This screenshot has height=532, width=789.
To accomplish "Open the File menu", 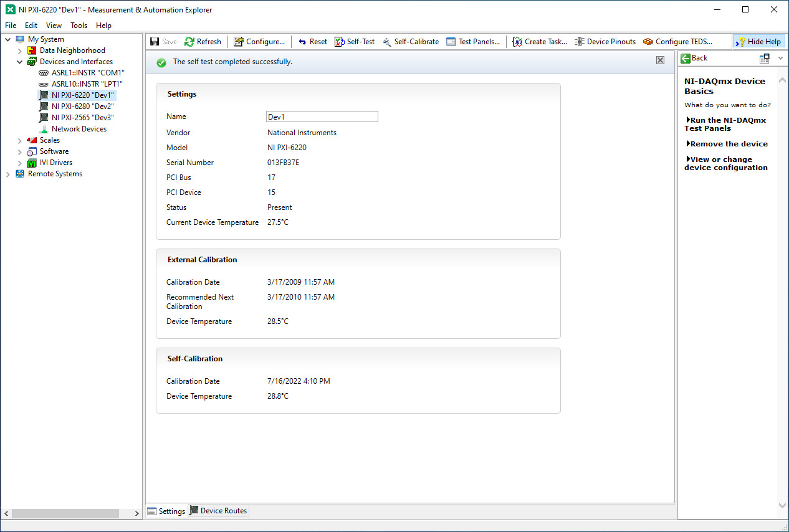I will (x=11, y=26).
